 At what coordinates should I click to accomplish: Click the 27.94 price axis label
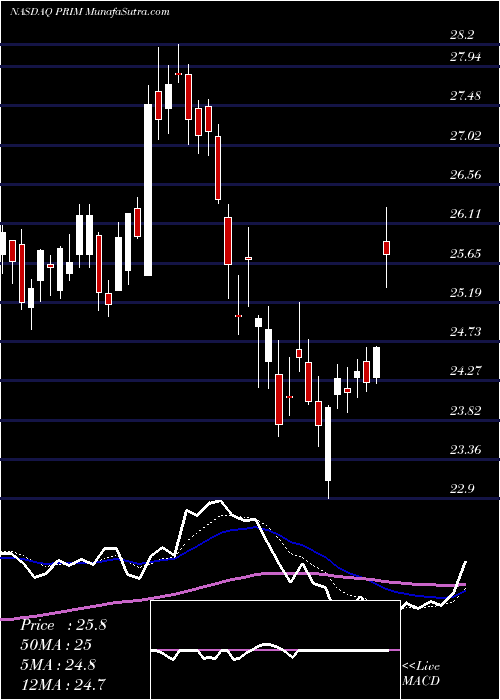466,57
